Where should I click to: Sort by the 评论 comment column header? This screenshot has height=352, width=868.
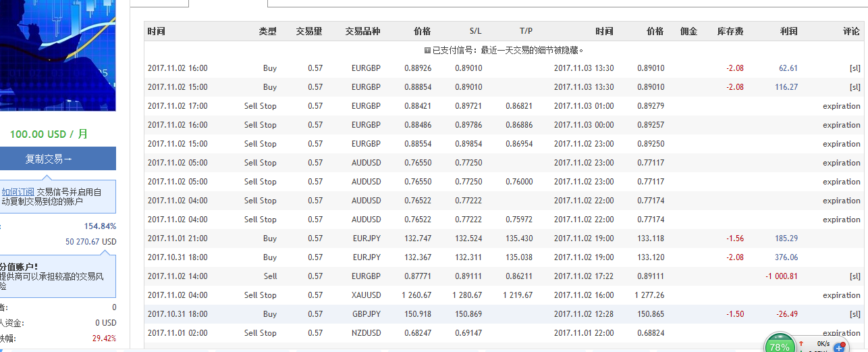click(x=851, y=31)
